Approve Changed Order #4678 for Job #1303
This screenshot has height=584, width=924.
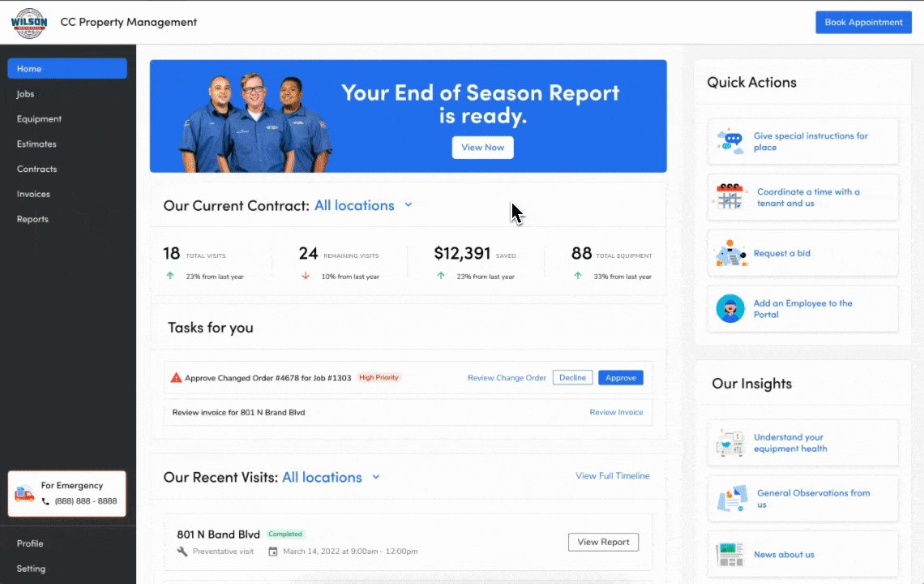[x=621, y=377]
